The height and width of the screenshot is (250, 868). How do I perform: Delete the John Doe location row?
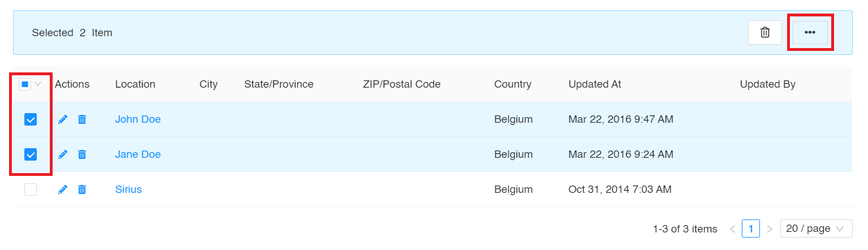pos(82,119)
